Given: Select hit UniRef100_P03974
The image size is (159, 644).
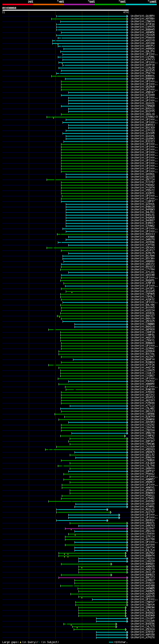Looking at the screenshot, I should click(143, 188).
